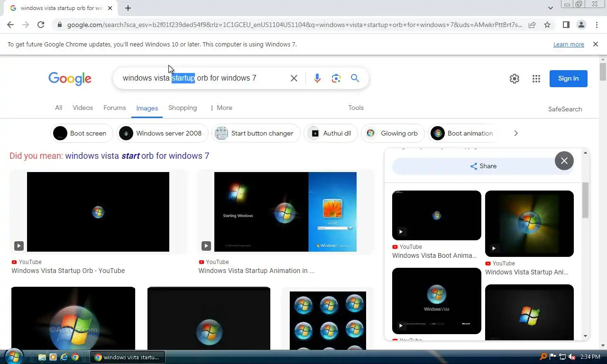Open Chrome's three-dot menu
Screen dimensions: 607x364
click(x=597, y=25)
